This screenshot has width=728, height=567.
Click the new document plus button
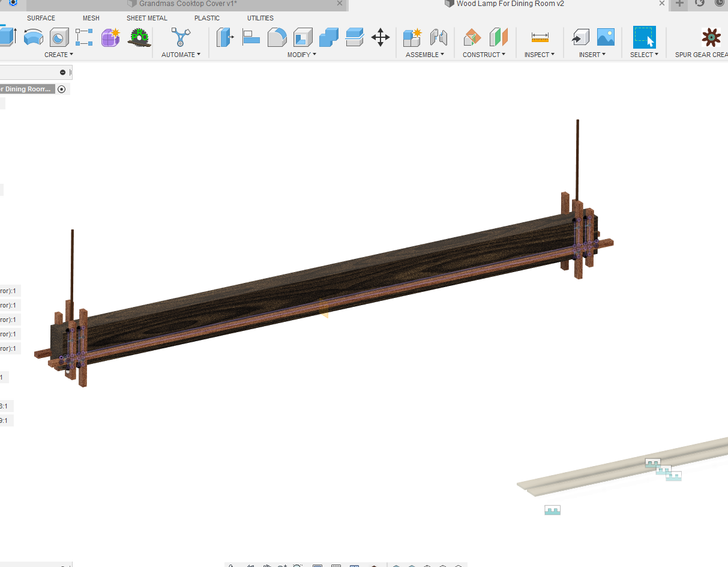678,4
